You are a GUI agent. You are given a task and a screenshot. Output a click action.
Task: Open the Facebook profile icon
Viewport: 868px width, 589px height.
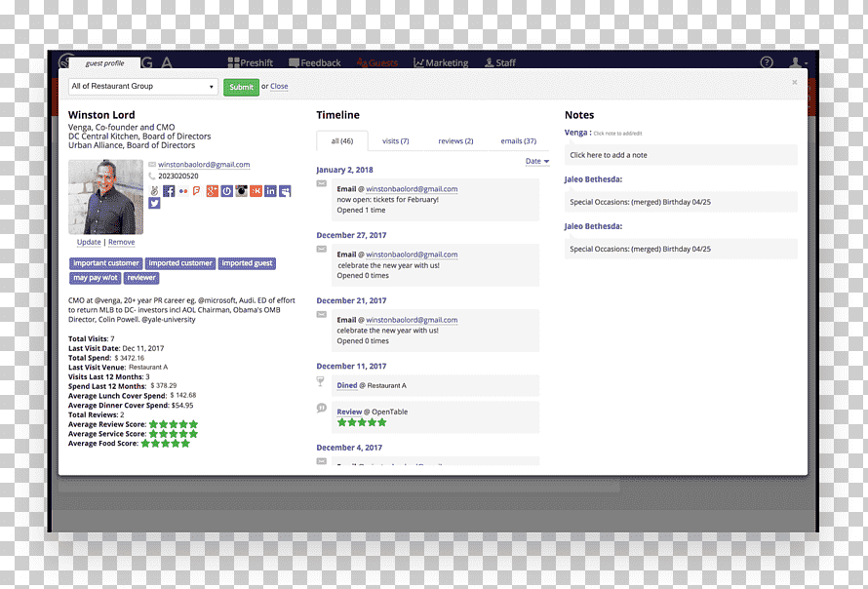click(x=169, y=191)
